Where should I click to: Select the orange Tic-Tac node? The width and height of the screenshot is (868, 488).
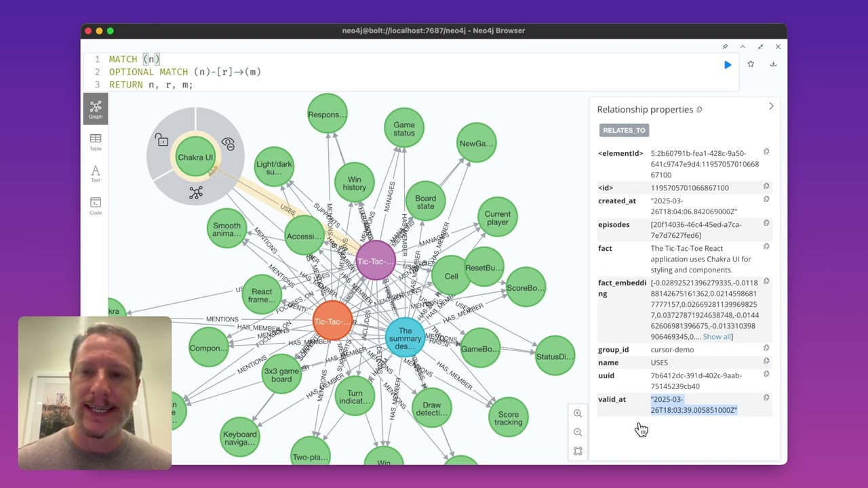[332, 321]
